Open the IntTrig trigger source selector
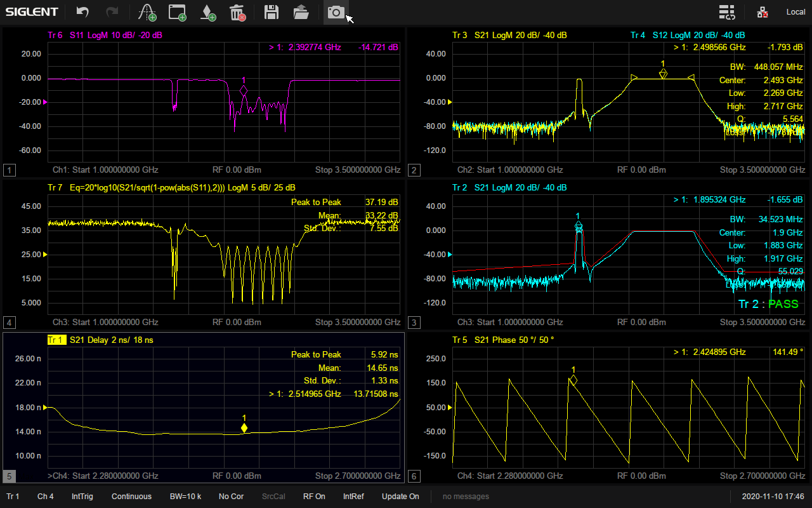This screenshot has width=812, height=508. click(x=82, y=497)
